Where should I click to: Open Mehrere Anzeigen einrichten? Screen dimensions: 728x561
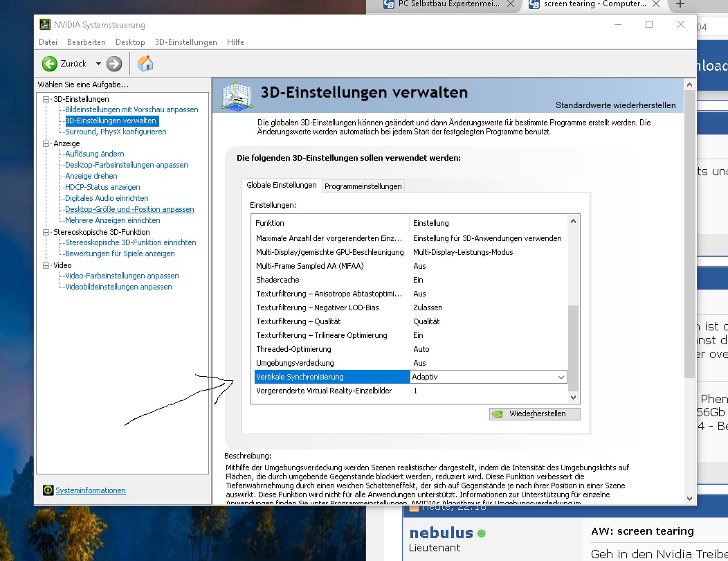click(112, 221)
